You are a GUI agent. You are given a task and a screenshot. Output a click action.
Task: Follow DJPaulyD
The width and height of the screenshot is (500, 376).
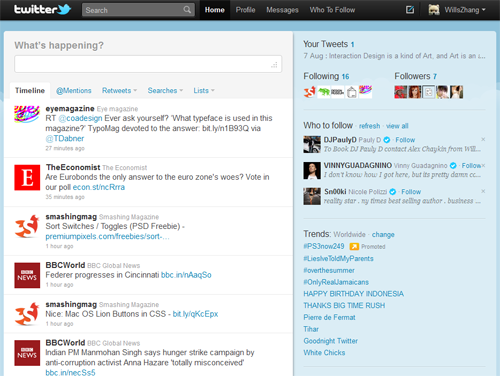tap(405, 140)
